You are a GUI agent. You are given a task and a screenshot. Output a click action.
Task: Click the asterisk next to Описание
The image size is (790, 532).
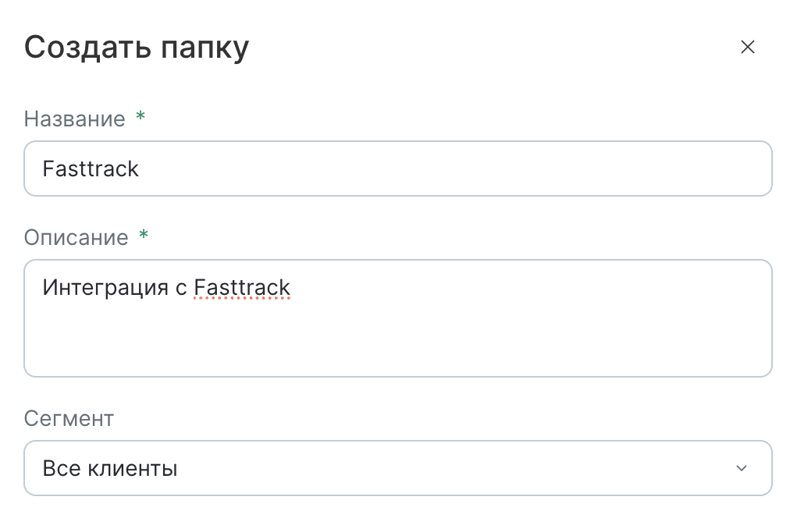(x=143, y=236)
